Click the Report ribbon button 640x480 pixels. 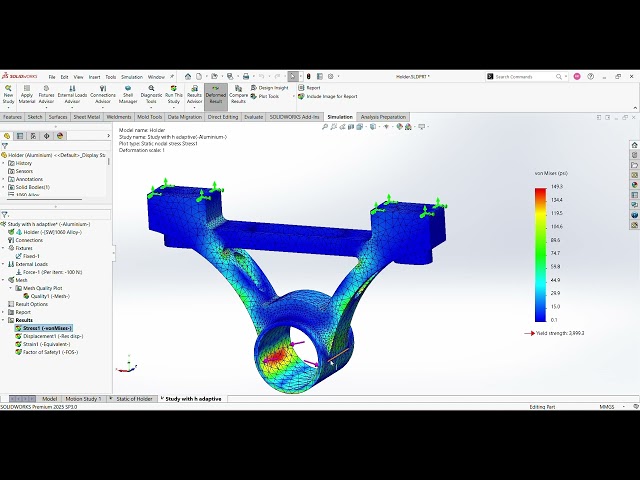coord(309,88)
